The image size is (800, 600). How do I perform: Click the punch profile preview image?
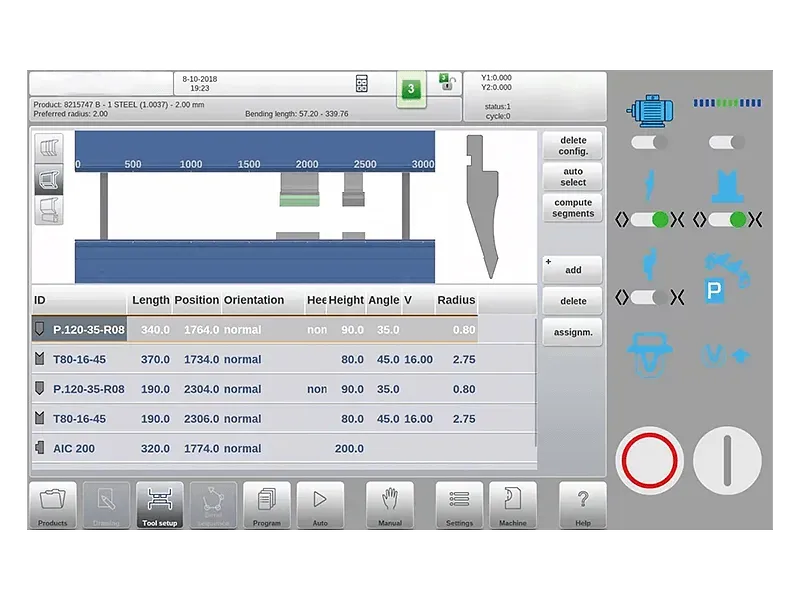[484, 207]
